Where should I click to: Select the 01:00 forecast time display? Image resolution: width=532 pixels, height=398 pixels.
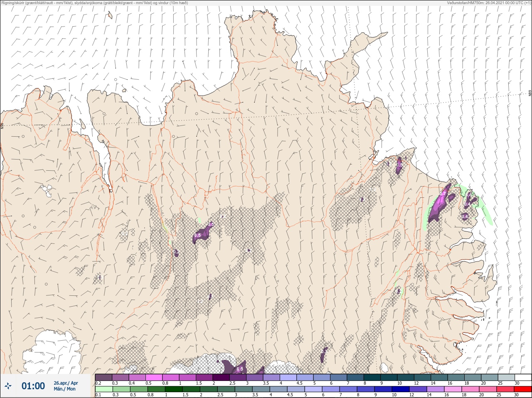[x=33, y=386]
